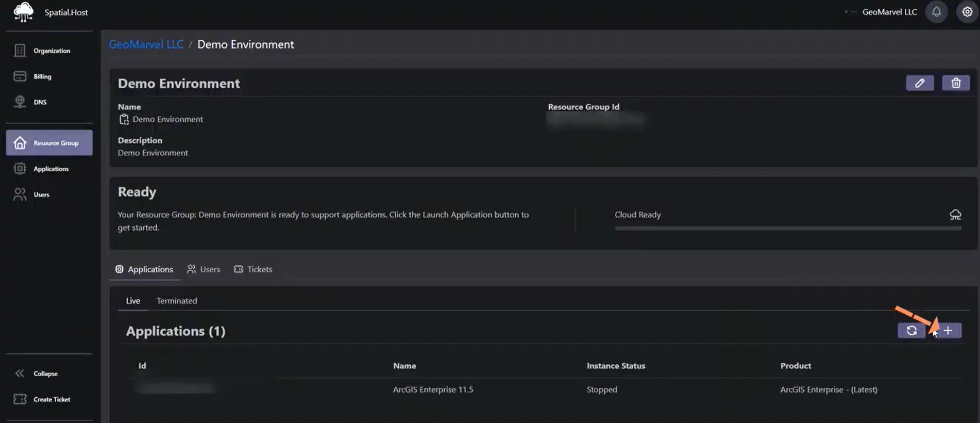Image resolution: width=980 pixels, height=423 pixels.
Task: Refresh the applications list
Action: coord(911,331)
